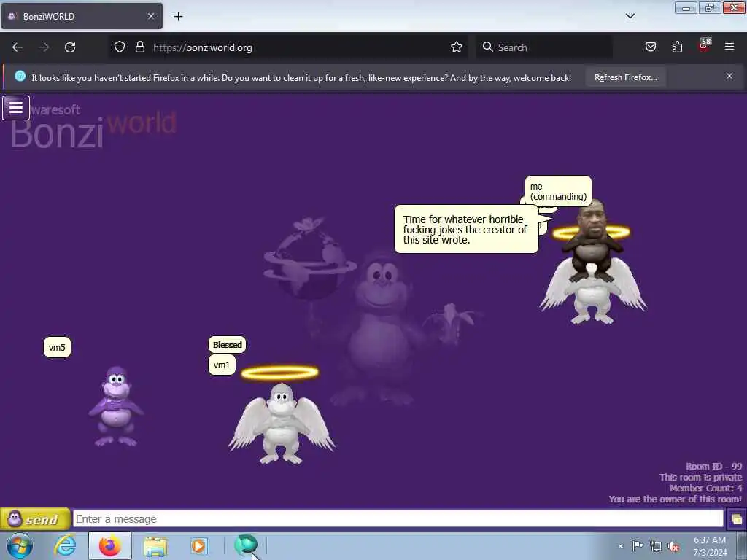Click the Enter a message field

click(398, 519)
